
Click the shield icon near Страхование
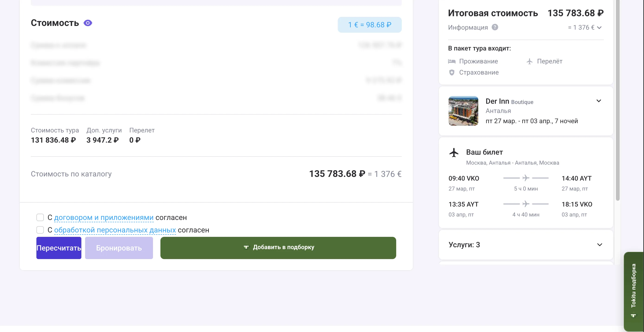(452, 72)
